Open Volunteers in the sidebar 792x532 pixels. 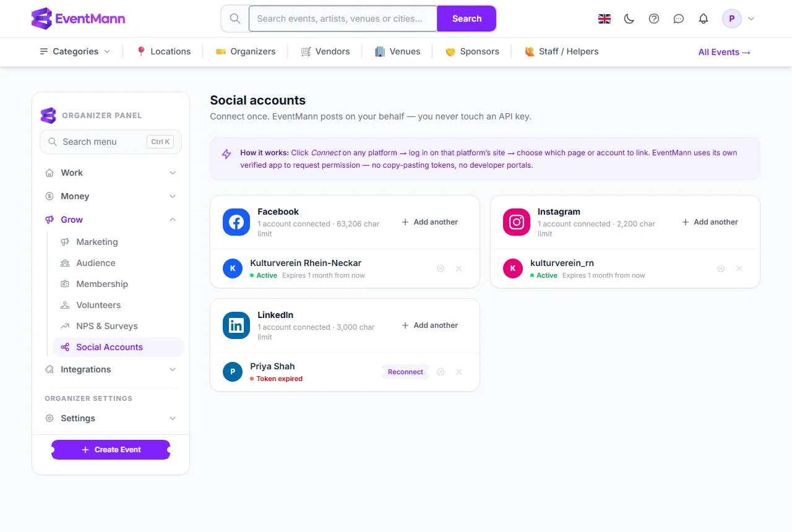point(118,305)
